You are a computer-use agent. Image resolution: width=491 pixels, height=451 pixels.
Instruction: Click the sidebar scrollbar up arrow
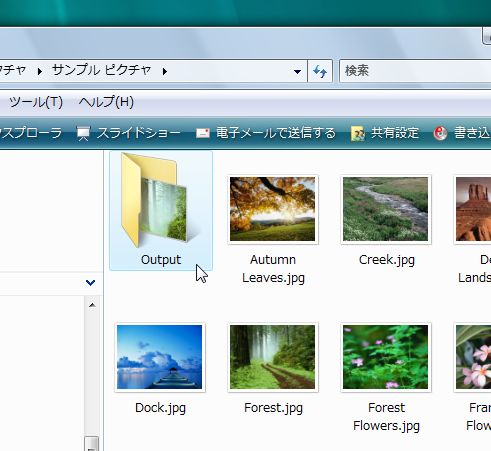pyautogui.click(x=92, y=305)
